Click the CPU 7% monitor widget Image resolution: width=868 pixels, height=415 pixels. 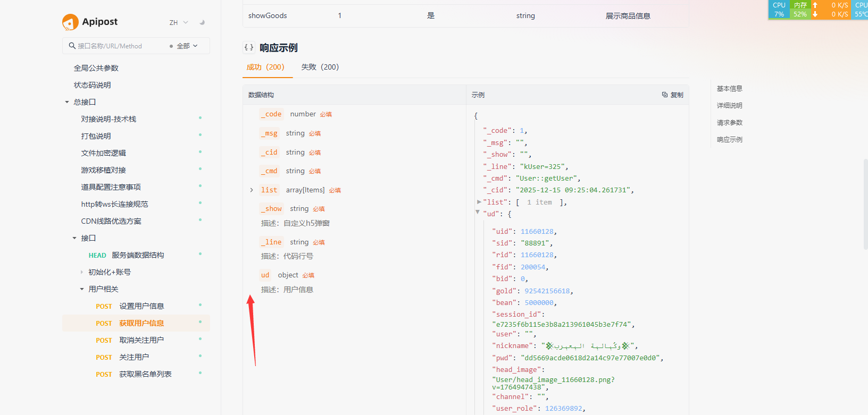tap(779, 10)
